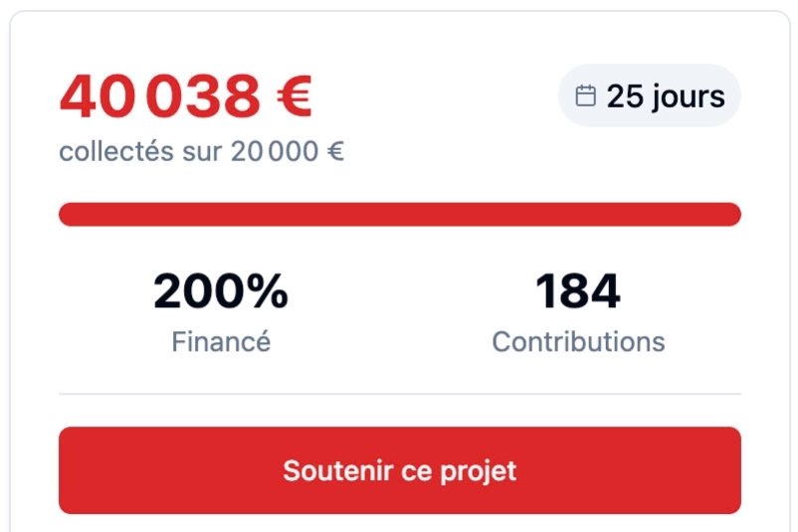
Task: Click the divider line above the support button
Action: pyautogui.click(x=399, y=394)
